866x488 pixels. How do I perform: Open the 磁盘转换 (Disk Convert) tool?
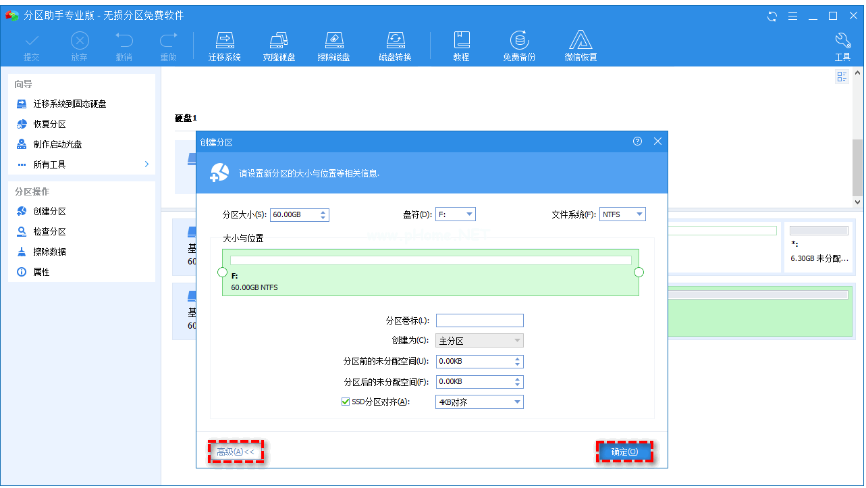[x=397, y=44]
